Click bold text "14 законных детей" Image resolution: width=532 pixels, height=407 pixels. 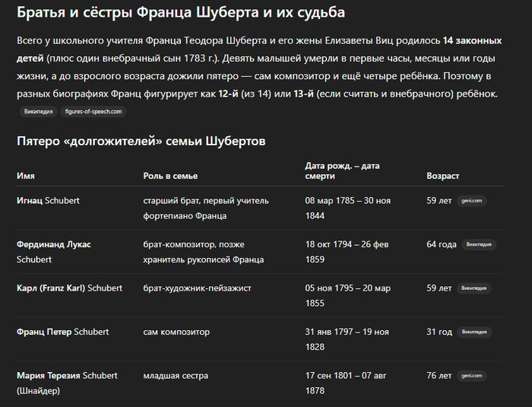coord(259,49)
